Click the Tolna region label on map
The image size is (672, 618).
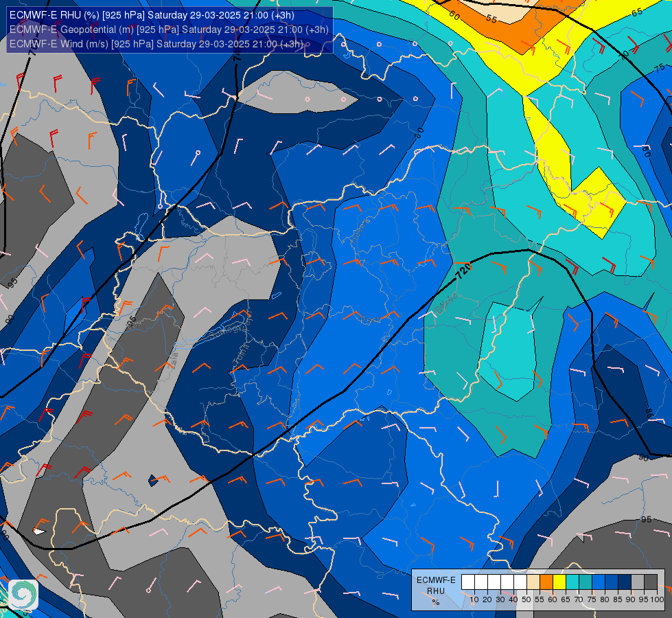point(242,354)
